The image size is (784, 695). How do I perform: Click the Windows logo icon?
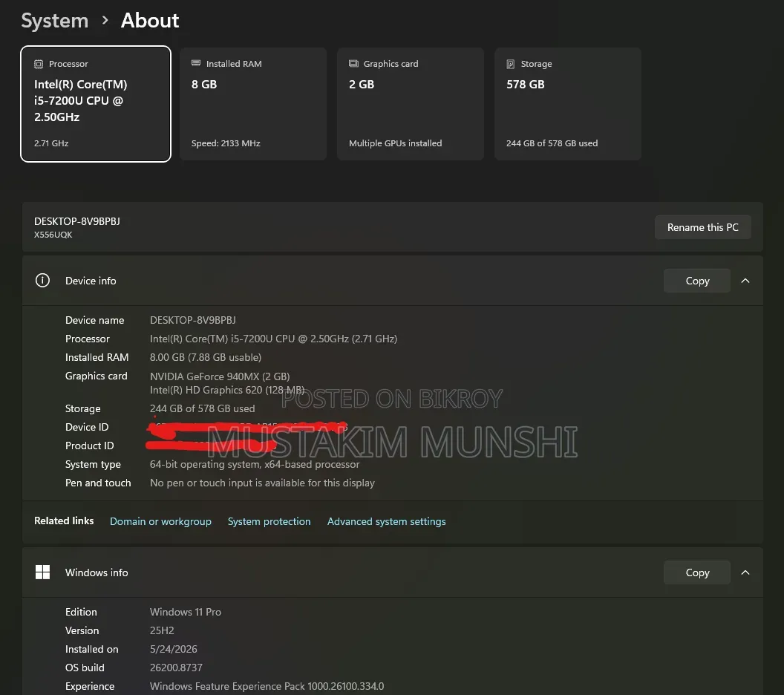(42, 572)
